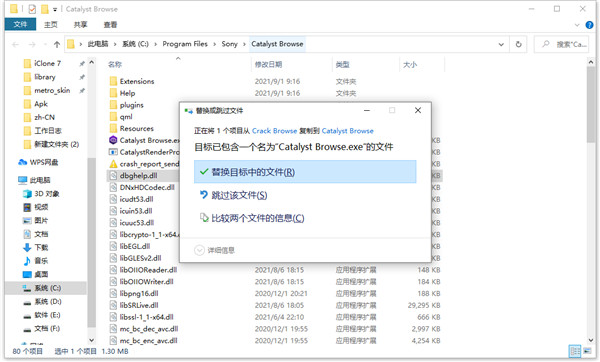Image resolution: width=600 pixels, height=362 pixels.
Task: Click 此电脑 in the breadcrumb
Action: (98, 44)
